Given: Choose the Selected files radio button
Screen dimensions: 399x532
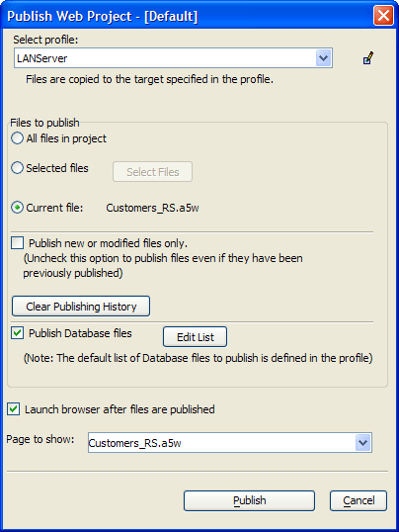Looking at the screenshot, I should point(17,168).
